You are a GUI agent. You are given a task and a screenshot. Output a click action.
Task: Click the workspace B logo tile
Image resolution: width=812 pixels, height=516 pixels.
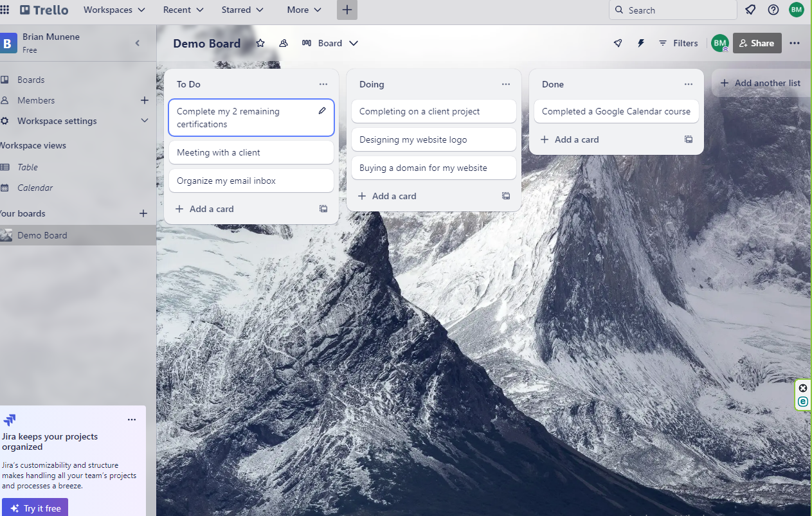[x=8, y=44]
